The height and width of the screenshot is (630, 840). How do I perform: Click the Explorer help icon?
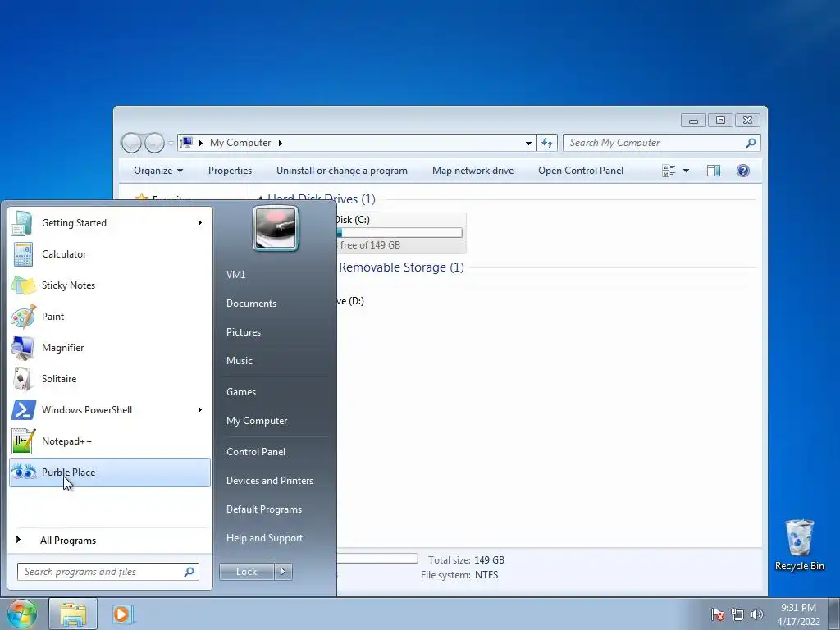743,171
